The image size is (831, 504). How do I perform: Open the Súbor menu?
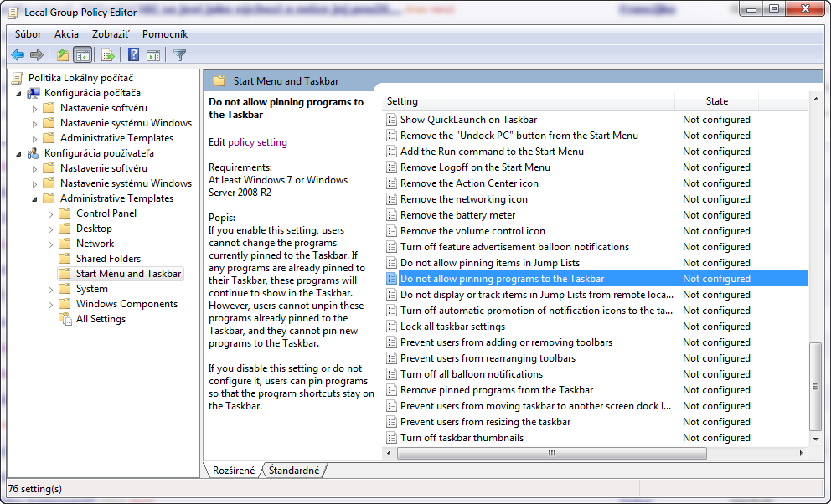[x=28, y=33]
